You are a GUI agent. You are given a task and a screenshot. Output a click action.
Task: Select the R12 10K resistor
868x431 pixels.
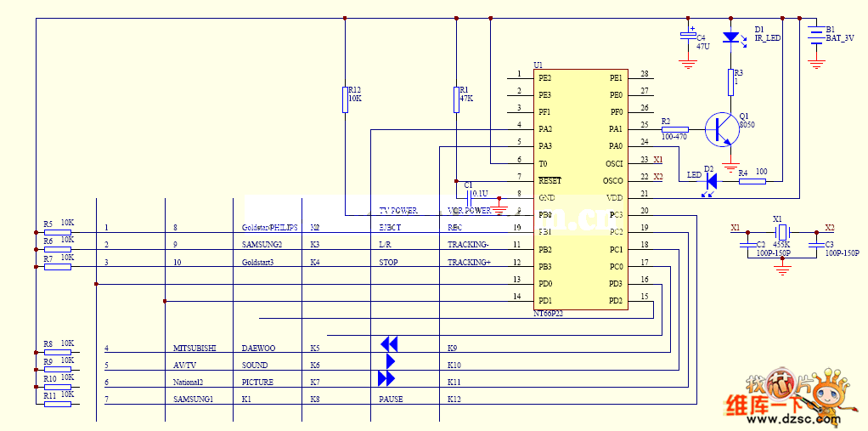(x=345, y=99)
